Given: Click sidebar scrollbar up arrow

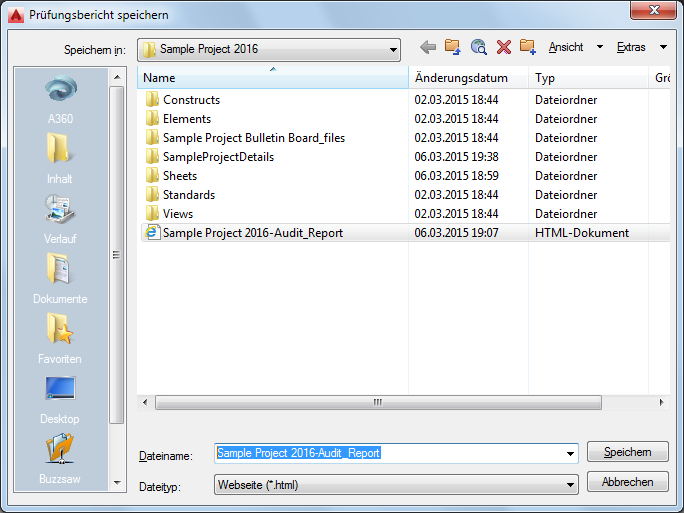Looking at the screenshot, I should tap(117, 77).
